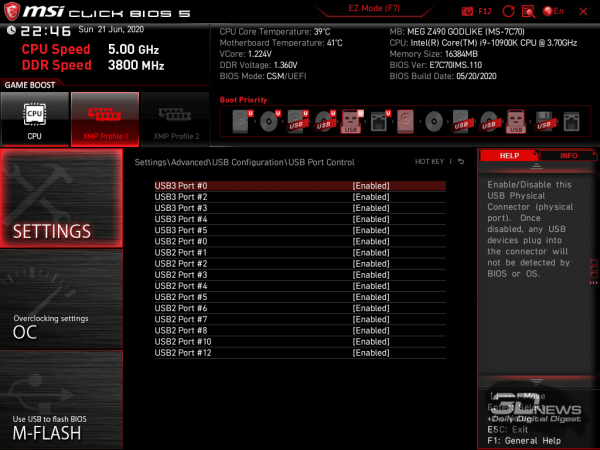Open the OC overclocking settings section
Image resolution: width=600 pixels, height=450 pixels.
tap(62, 324)
